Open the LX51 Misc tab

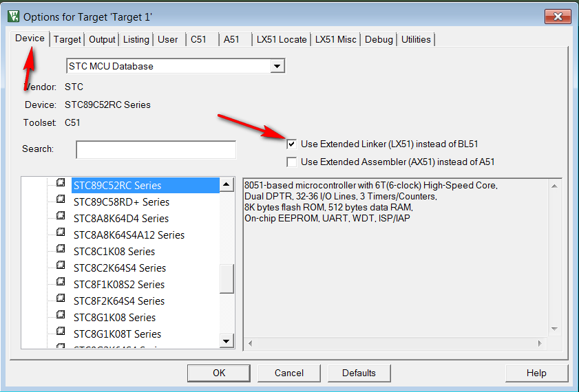[x=336, y=39]
